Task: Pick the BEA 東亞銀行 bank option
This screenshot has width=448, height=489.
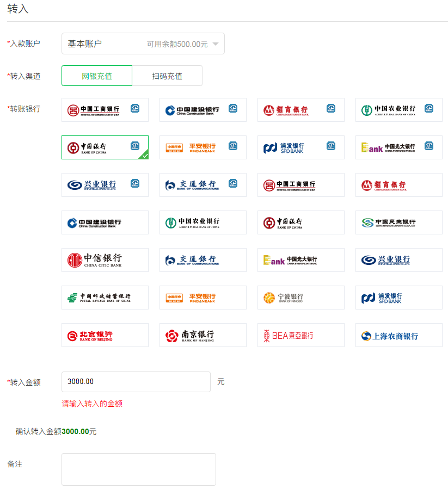Action: coord(301,335)
